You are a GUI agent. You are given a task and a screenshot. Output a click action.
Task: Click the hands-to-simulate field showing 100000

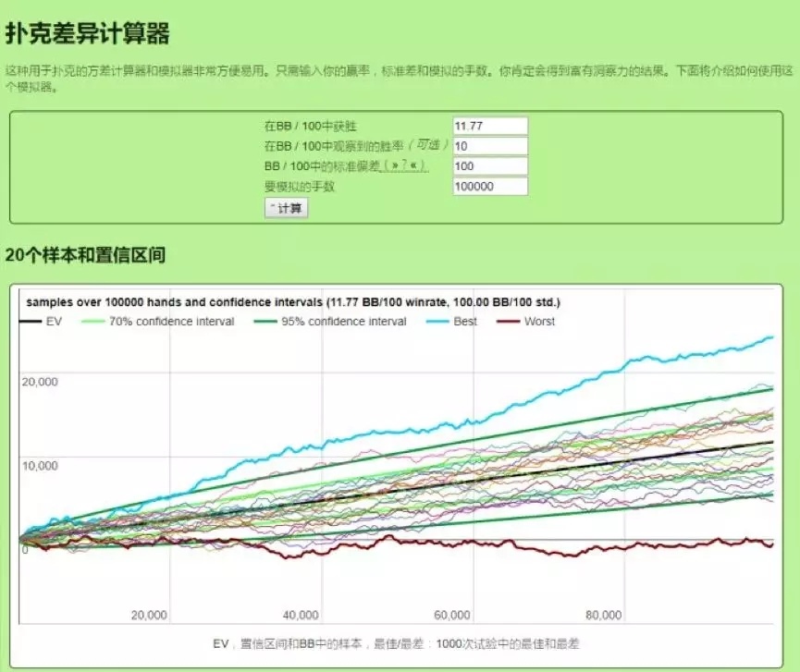[x=490, y=187]
